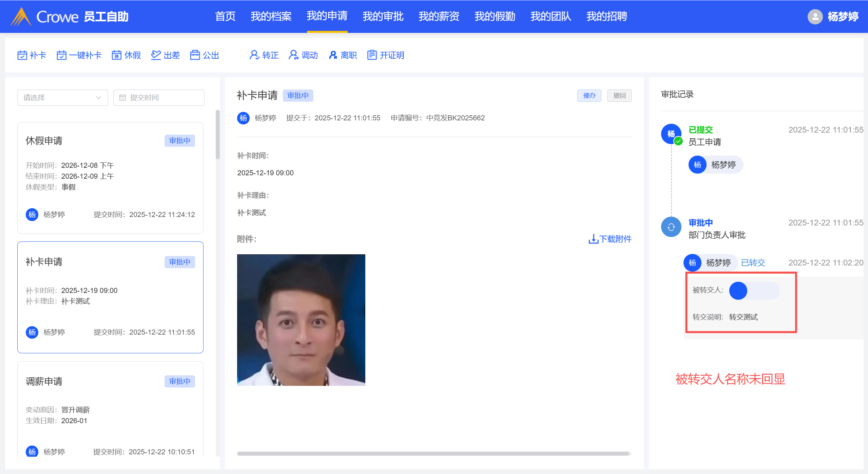
Task: Click the 补卡 calendar icon
Action: [x=22, y=55]
